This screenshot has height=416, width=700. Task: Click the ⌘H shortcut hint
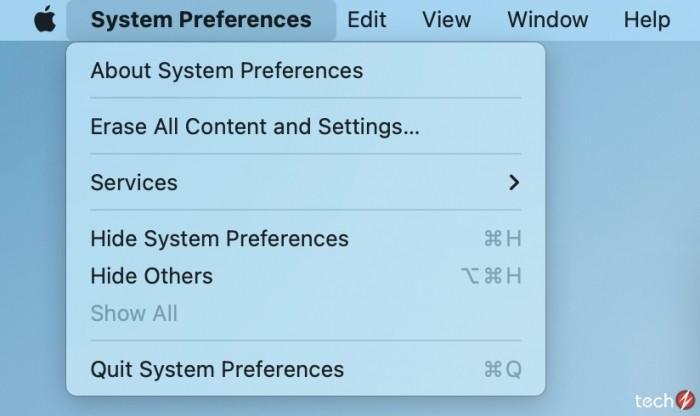(502, 239)
